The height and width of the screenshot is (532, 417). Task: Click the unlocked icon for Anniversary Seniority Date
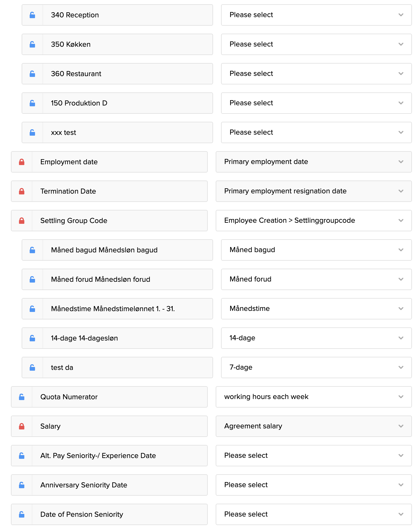pyautogui.click(x=22, y=485)
